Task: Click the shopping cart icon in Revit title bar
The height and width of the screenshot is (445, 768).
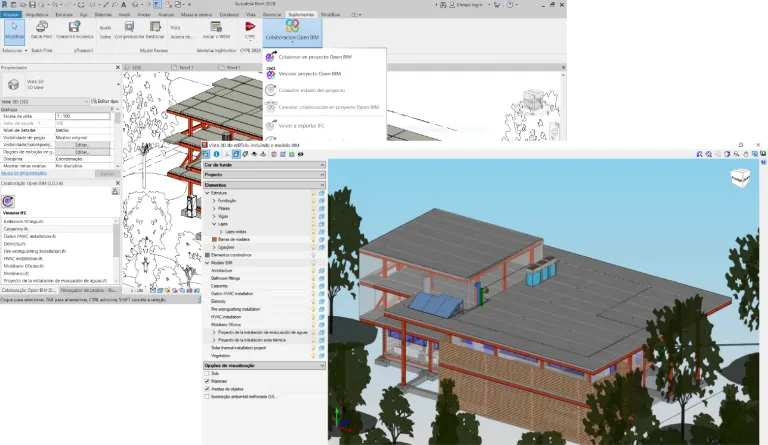Action: pyautogui.click(x=497, y=4)
